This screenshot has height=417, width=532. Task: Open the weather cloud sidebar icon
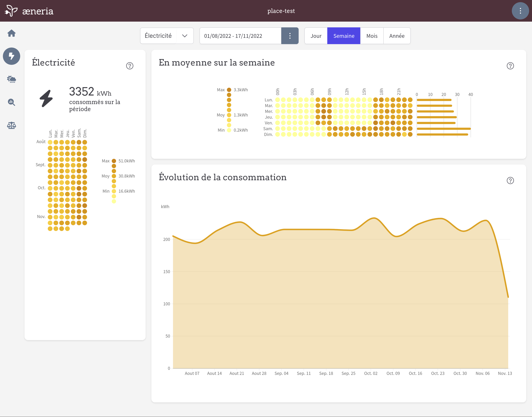pyautogui.click(x=12, y=79)
